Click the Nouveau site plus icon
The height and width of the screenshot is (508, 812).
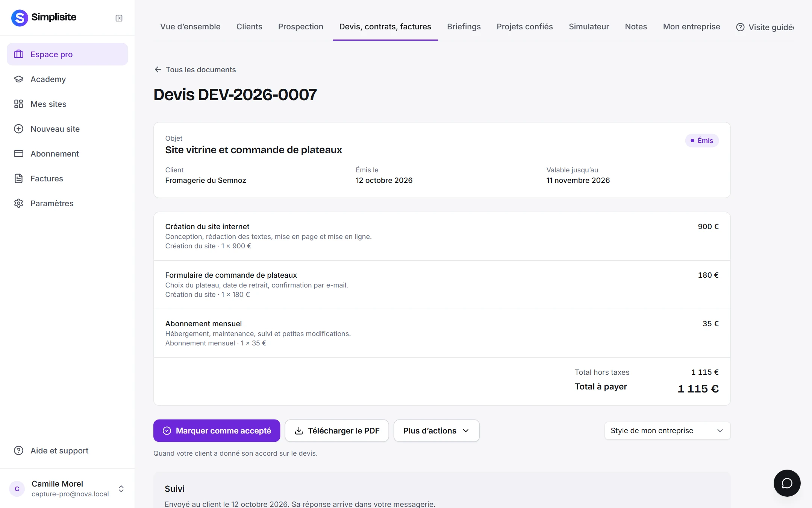click(19, 129)
